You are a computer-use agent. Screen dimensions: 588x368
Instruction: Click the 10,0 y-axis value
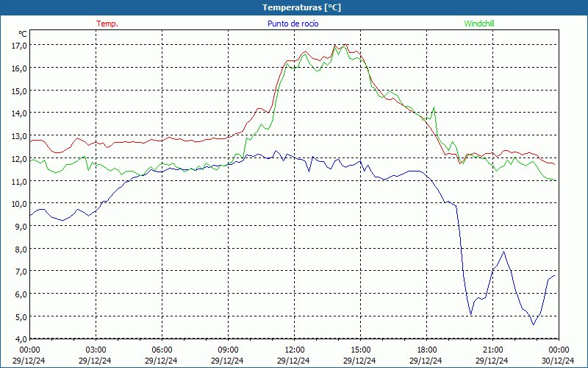coord(20,204)
